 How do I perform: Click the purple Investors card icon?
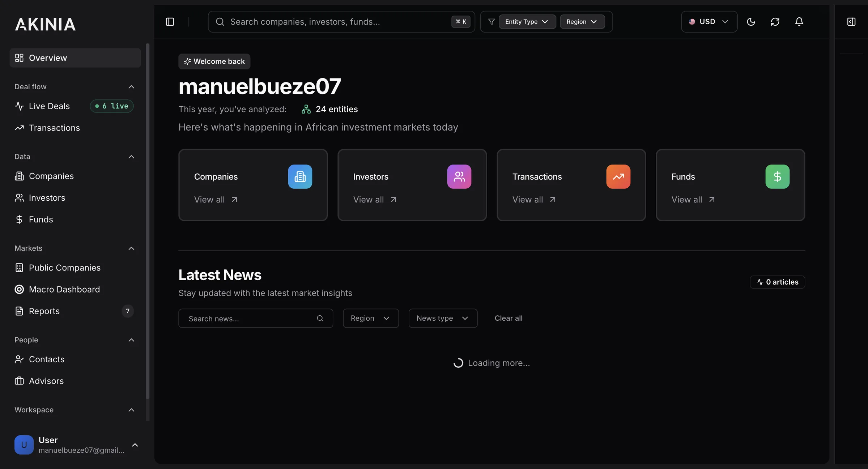click(x=459, y=176)
